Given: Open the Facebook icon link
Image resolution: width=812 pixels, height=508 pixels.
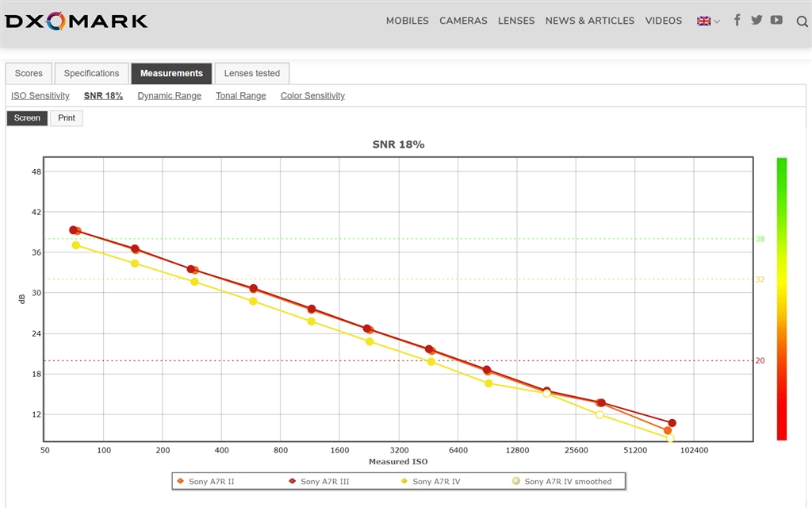Looking at the screenshot, I should 737,20.
